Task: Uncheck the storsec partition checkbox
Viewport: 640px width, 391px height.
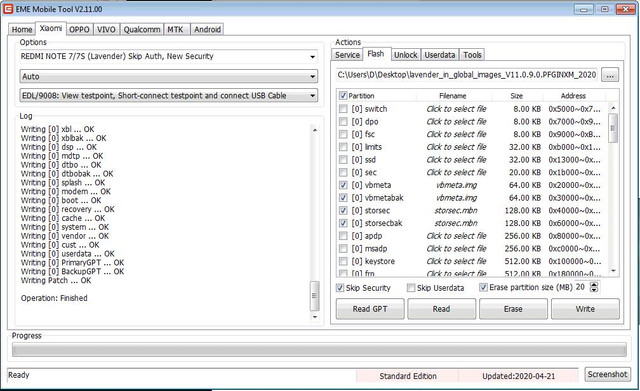Action: pyautogui.click(x=343, y=211)
